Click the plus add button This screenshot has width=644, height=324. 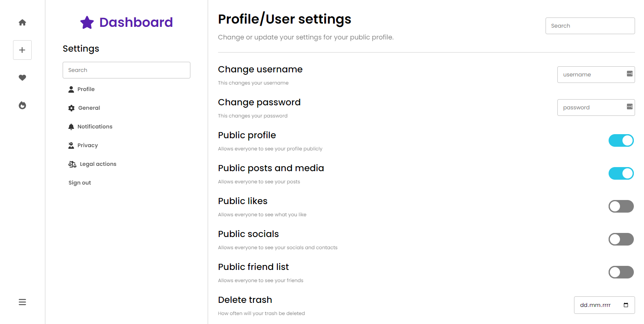tap(22, 50)
